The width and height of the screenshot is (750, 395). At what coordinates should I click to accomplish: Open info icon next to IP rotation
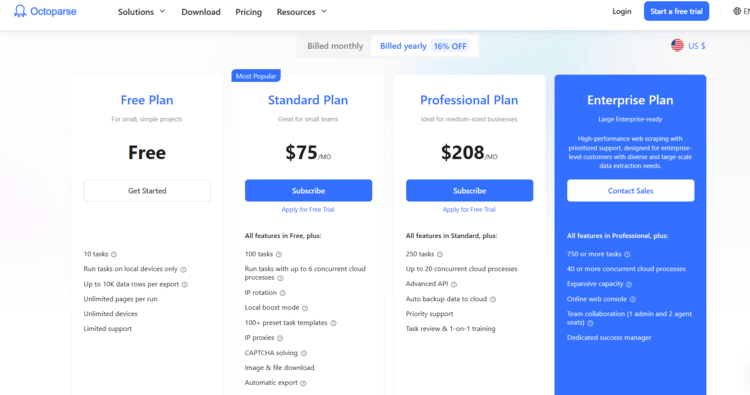(x=282, y=293)
